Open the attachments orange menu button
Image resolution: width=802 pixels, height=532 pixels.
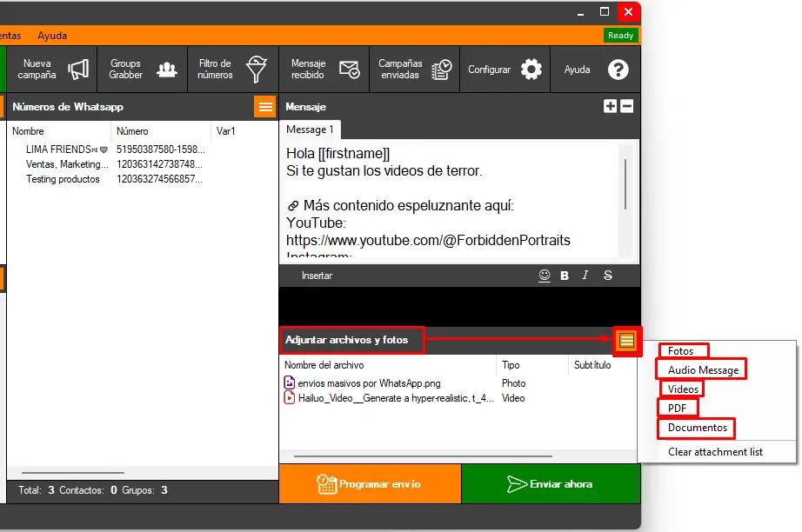pos(627,340)
